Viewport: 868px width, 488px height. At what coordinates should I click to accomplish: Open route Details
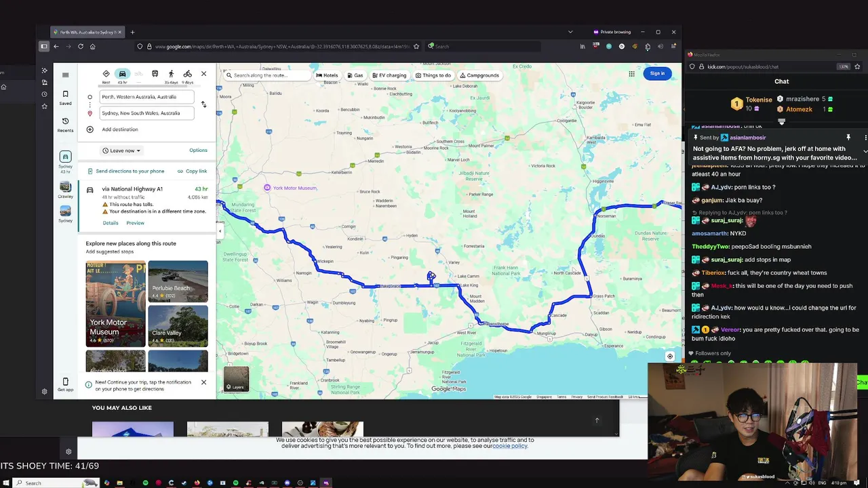point(111,223)
